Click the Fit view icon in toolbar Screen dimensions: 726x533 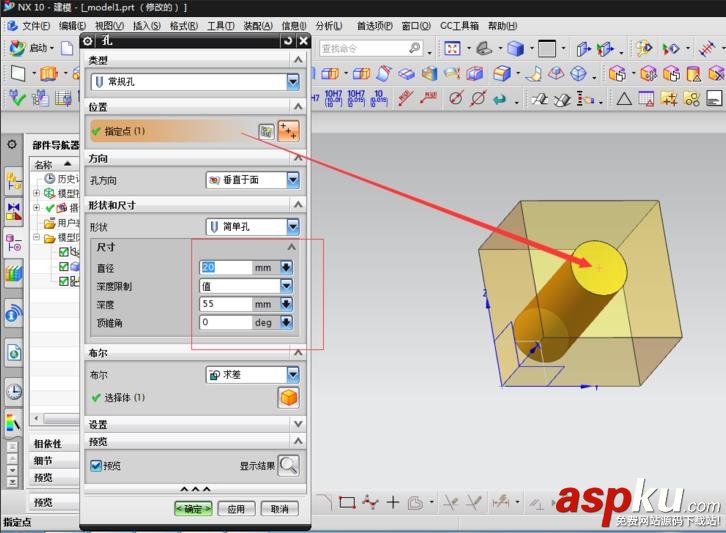tap(452, 48)
